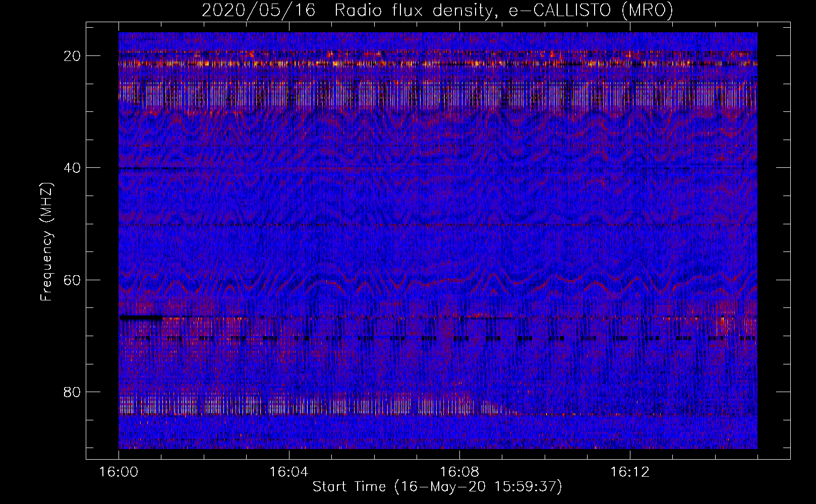The image size is (816, 504).
Task: Click the 'Frequency (MHZ)' axis label
Action: click(46, 241)
